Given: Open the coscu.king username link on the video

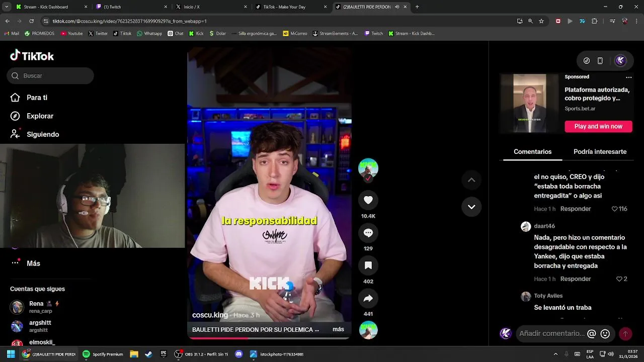Looking at the screenshot, I should click(x=210, y=315).
